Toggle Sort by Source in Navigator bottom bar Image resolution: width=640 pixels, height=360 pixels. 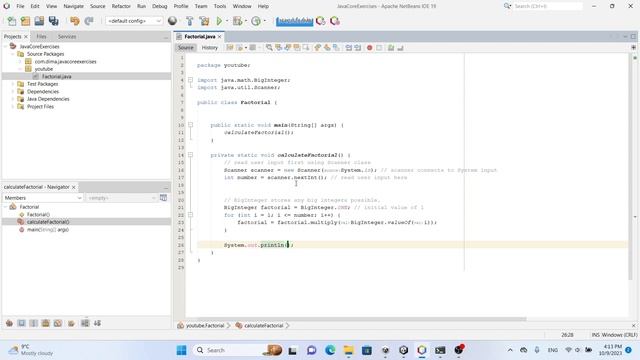pos(97,323)
